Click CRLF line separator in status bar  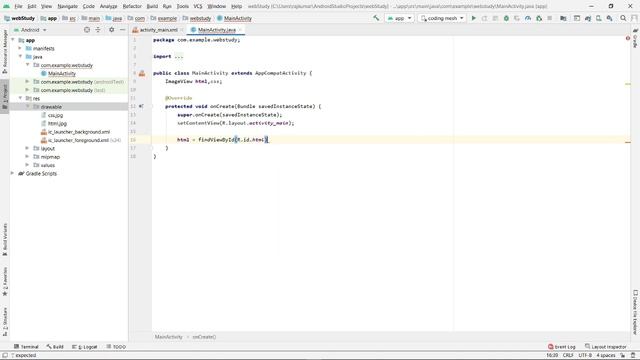pyautogui.click(x=568, y=356)
